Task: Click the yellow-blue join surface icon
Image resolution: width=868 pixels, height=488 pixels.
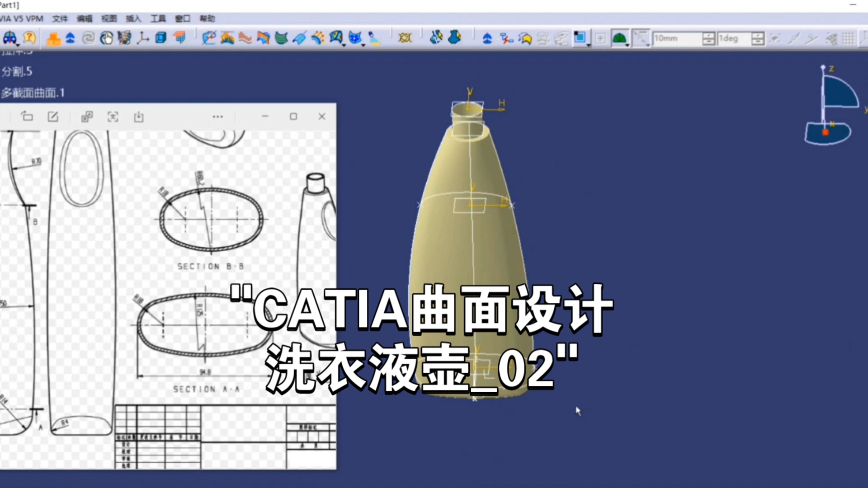Action: (318, 38)
